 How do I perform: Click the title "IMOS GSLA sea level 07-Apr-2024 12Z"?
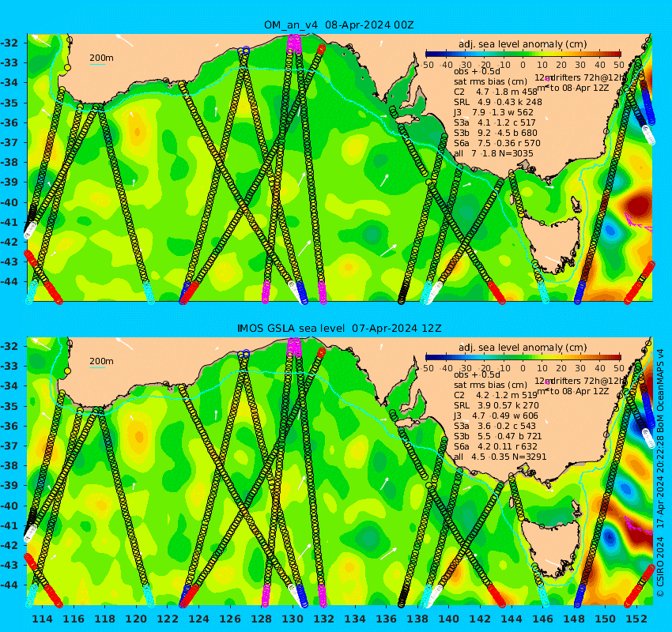click(339, 329)
